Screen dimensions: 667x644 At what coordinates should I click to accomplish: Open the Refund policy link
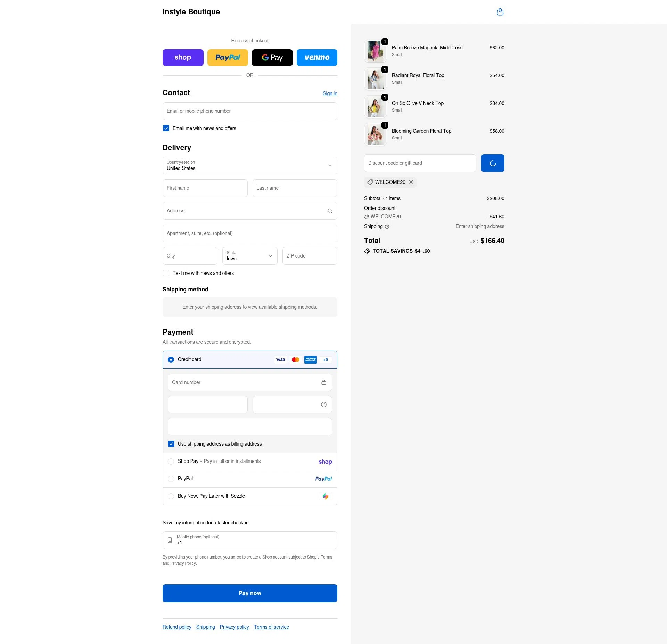click(x=177, y=627)
